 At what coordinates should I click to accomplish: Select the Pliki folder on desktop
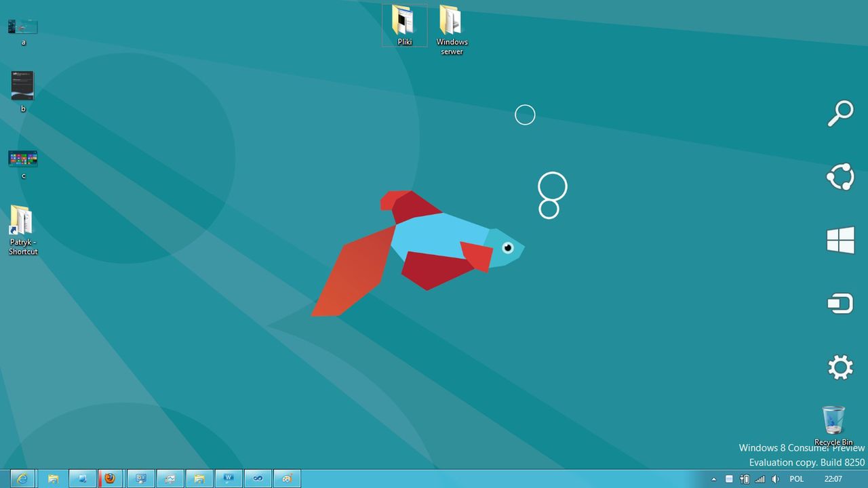coord(405,26)
